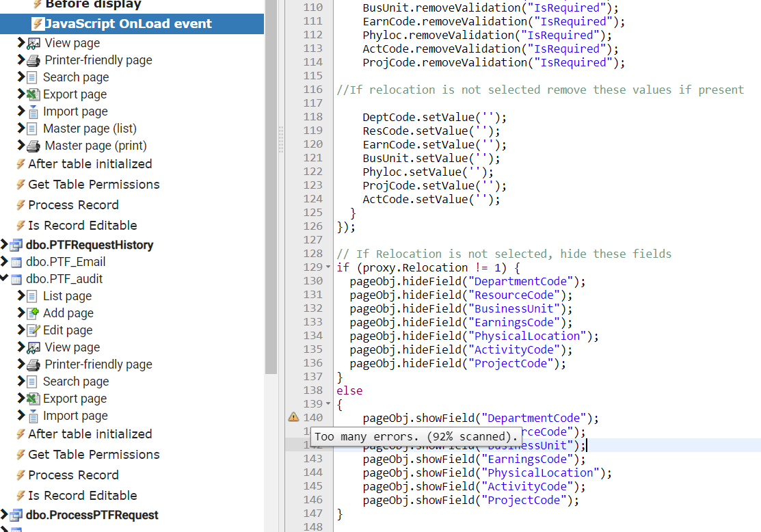Select the JavaScript OnLoad event item
Viewport: 761px width, 532px height.
pos(128,24)
